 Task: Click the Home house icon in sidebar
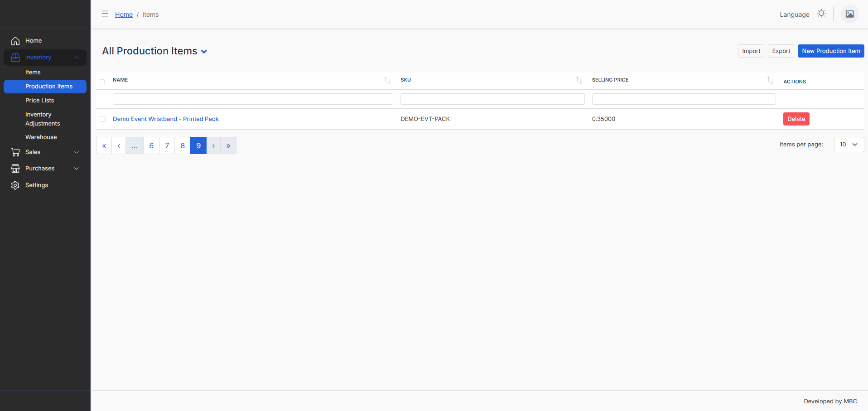tap(15, 41)
